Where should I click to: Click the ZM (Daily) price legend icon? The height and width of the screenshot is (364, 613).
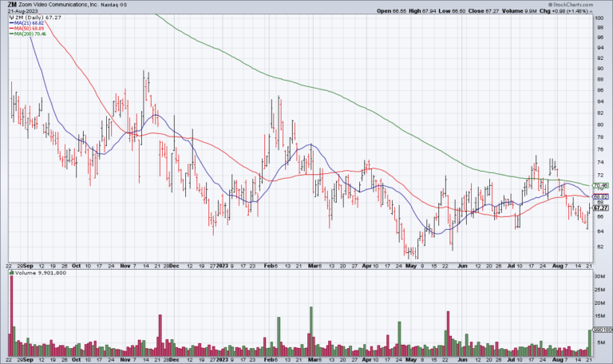pos(10,16)
